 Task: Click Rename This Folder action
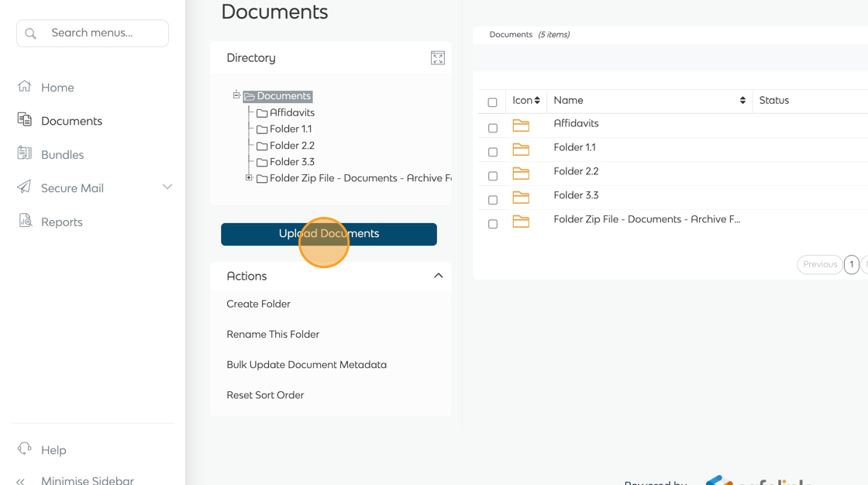[273, 335]
